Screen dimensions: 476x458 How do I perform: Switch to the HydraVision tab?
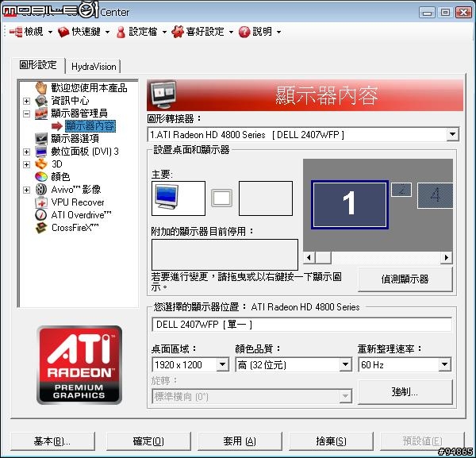(94, 67)
